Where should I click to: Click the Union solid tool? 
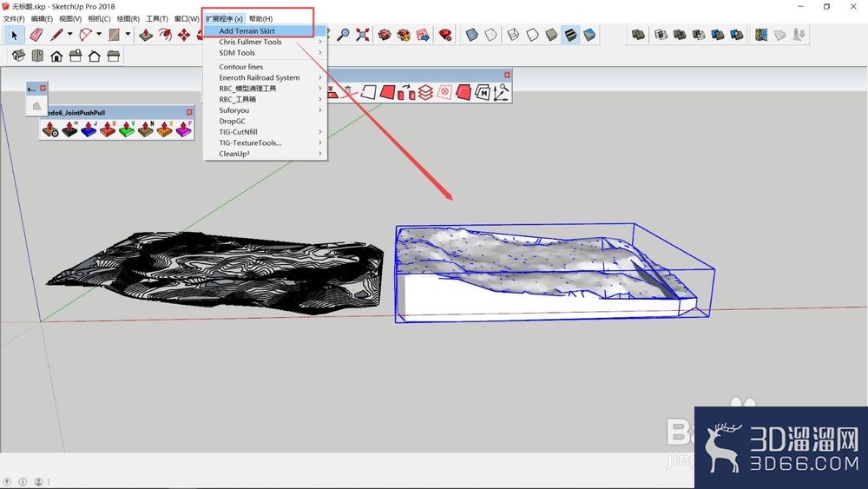coord(680,35)
